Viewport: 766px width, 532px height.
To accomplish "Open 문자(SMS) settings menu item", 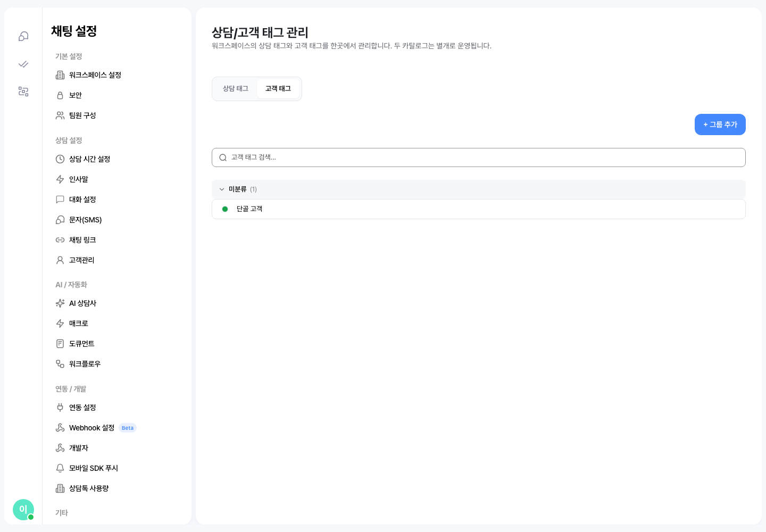I will (116, 220).
